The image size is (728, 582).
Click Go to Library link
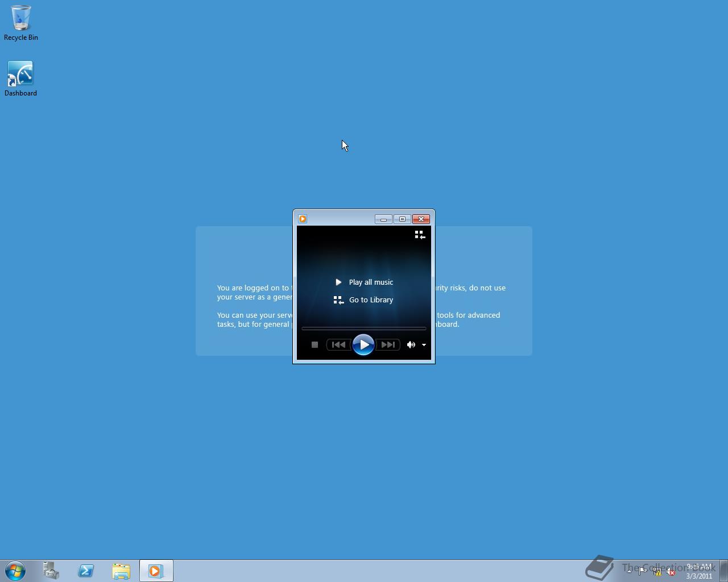(363, 300)
